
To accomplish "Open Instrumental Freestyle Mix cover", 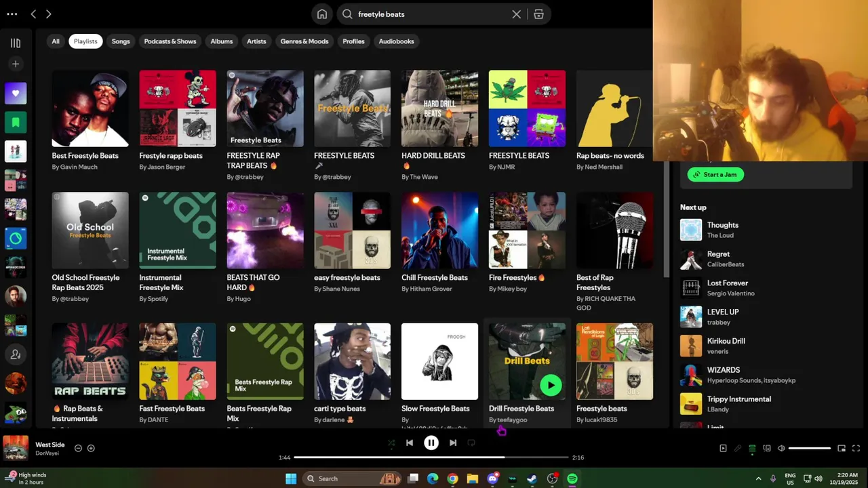I will point(178,230).
